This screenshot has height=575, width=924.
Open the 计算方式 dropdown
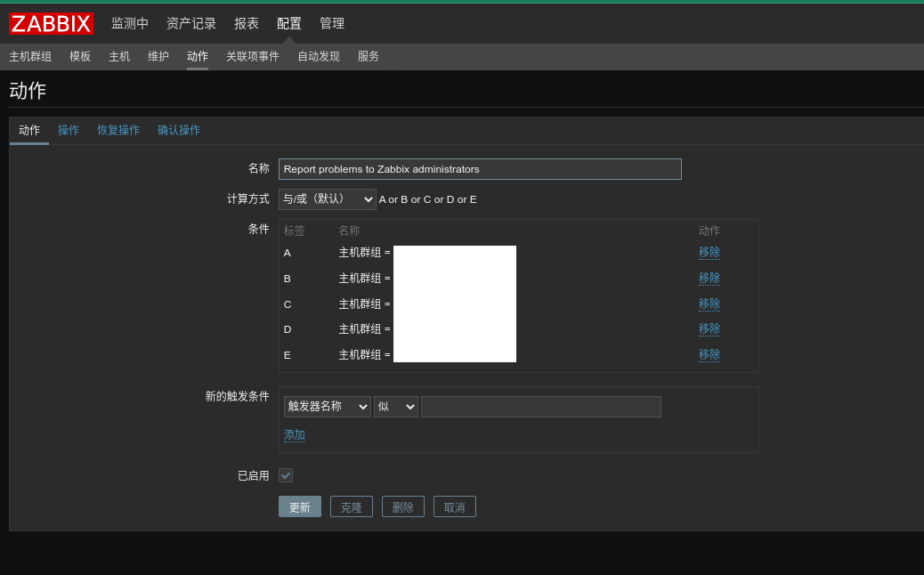point(327,199)
